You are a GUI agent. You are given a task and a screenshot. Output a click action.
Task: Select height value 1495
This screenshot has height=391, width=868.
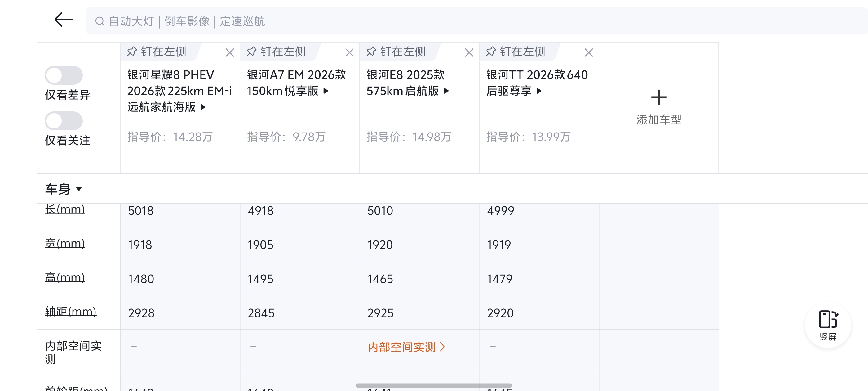point(260,279)
